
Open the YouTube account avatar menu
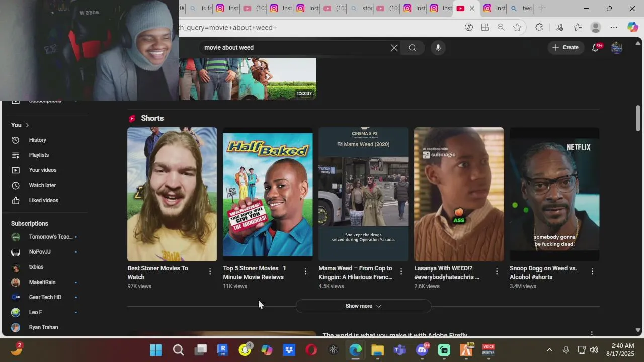[x=617, y=48]
